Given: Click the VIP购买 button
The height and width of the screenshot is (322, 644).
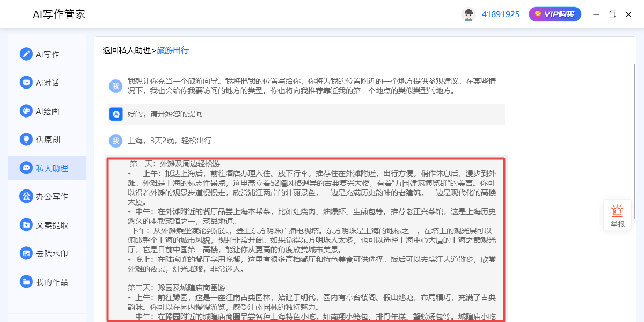Looking at the screenshot, I should [555, 14].
